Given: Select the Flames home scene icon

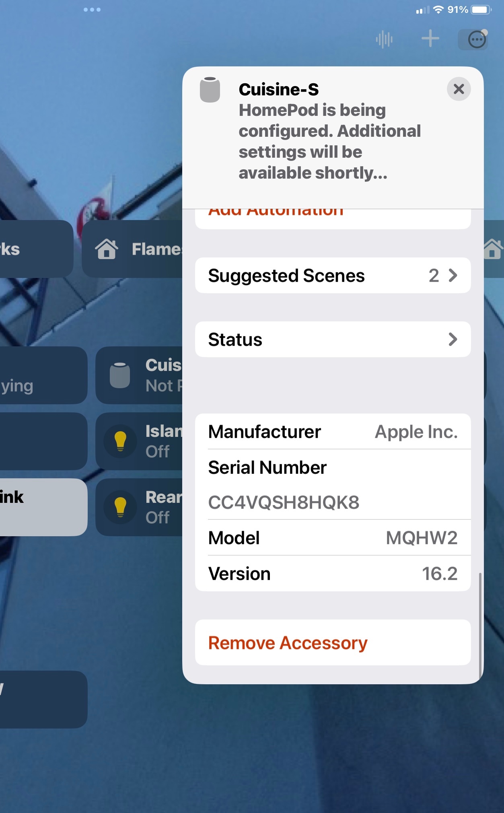Looking at the screenshot, I should (x=107, y=249).
